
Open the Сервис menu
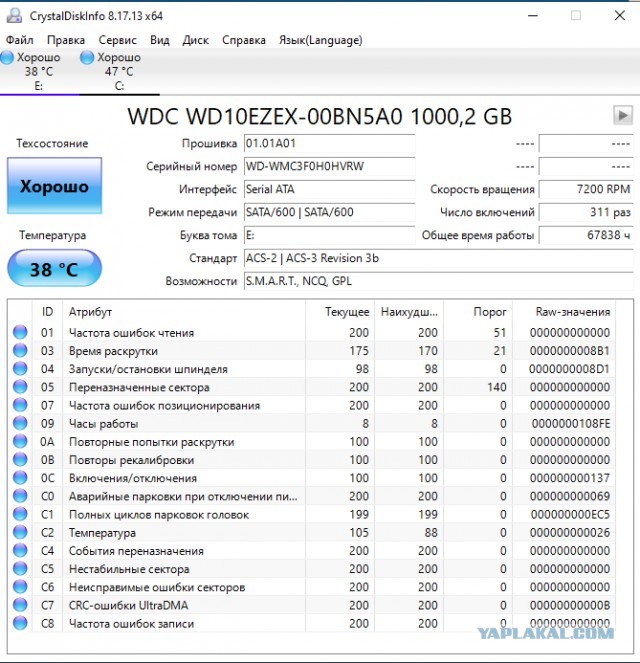click(x=118, y=40)
